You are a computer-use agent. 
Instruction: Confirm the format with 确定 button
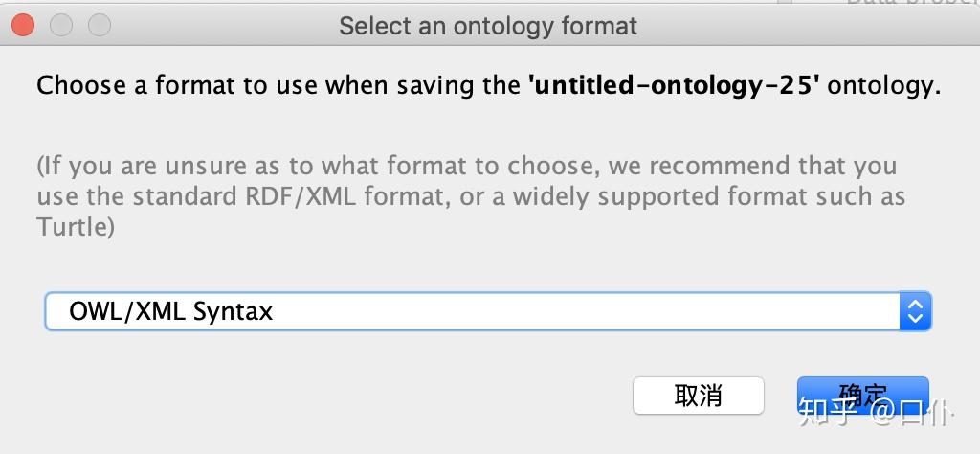pos(862,395)
